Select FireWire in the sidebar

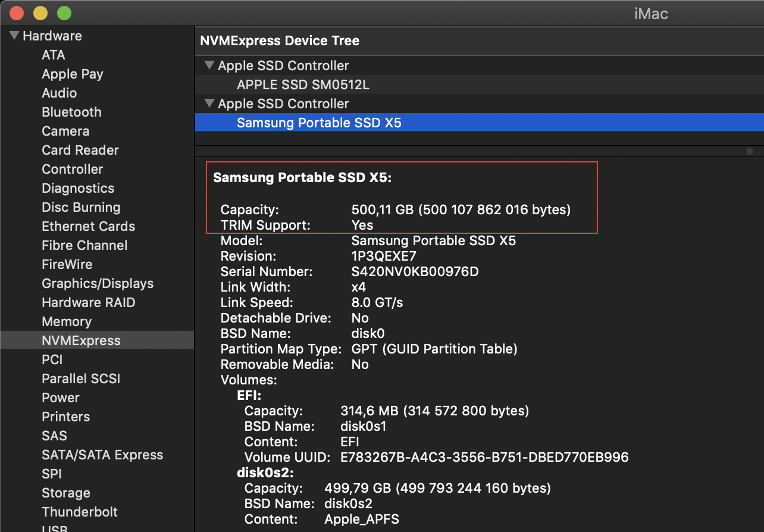67,264
